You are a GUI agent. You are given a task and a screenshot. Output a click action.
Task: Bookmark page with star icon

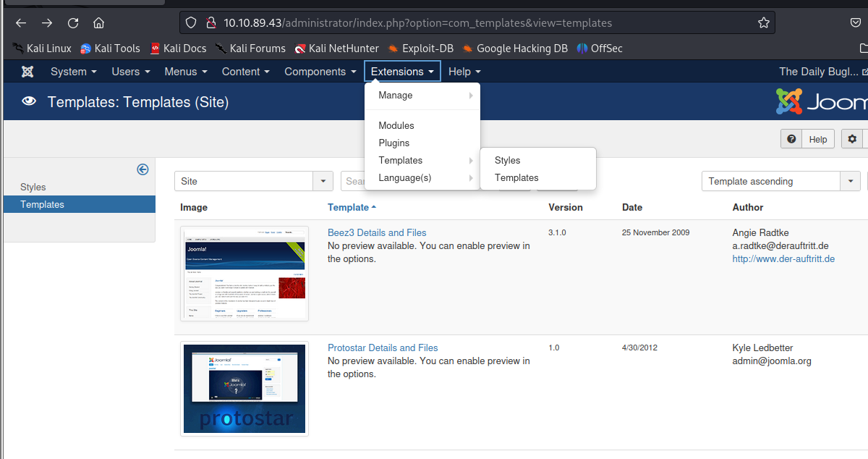pyautogui.click(x=764, y=22)
